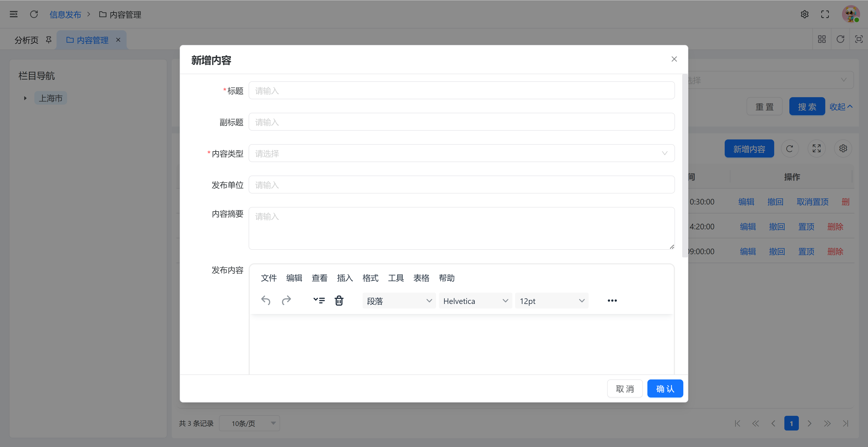Go to the next page arrow

[x=809, y=423]
